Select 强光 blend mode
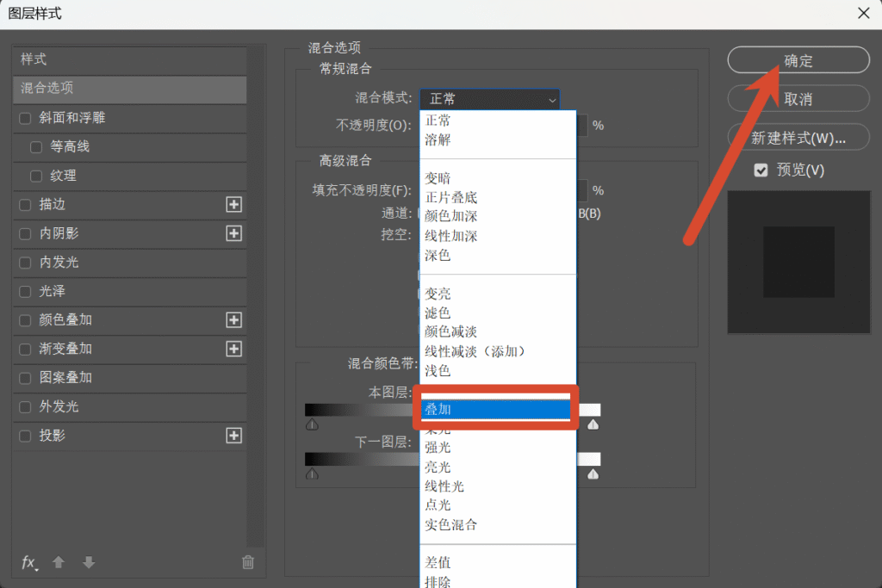Screen dimensions: 882x588 click(498, 448)
